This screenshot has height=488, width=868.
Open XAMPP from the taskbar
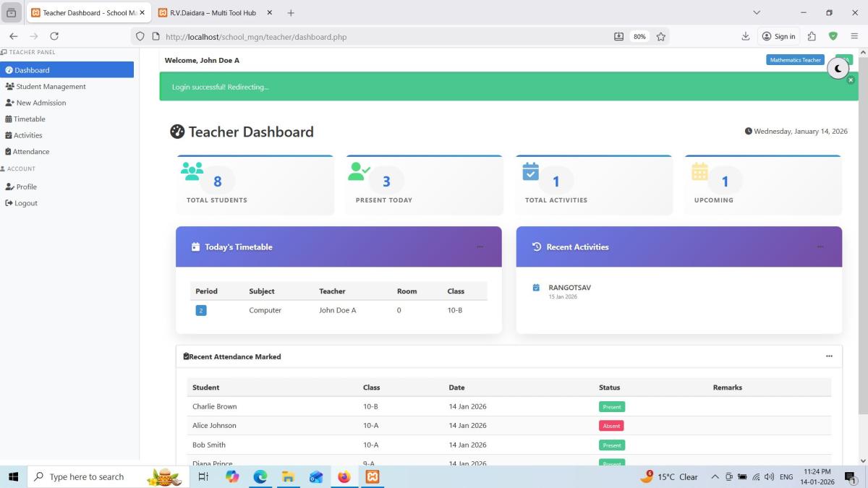point(373,477)
